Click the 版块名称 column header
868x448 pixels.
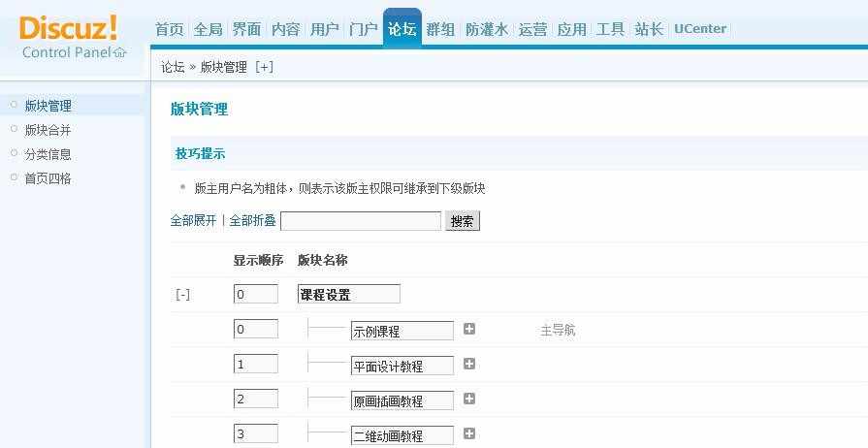pyautogui.click(x=323, y=260)
